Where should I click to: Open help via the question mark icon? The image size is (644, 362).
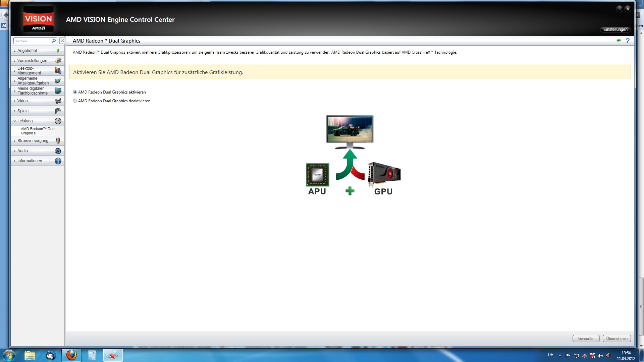click(628, 41)
